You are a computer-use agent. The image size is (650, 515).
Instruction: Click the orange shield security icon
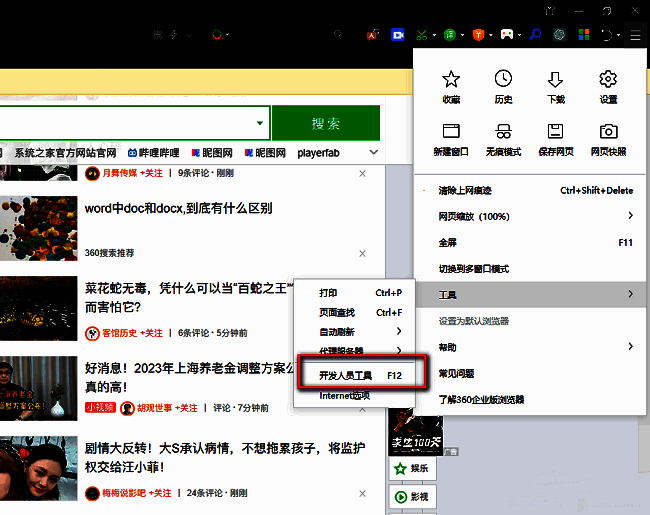click(x=478, y=35)
